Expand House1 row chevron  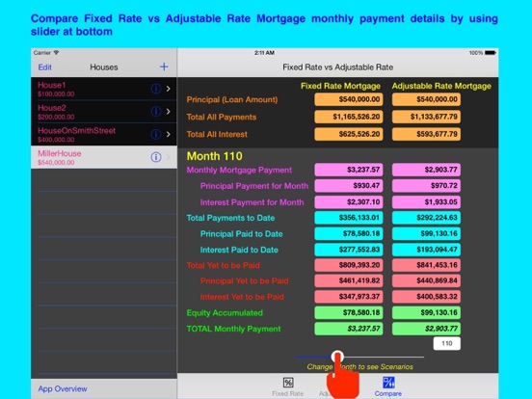coord(169,89)
